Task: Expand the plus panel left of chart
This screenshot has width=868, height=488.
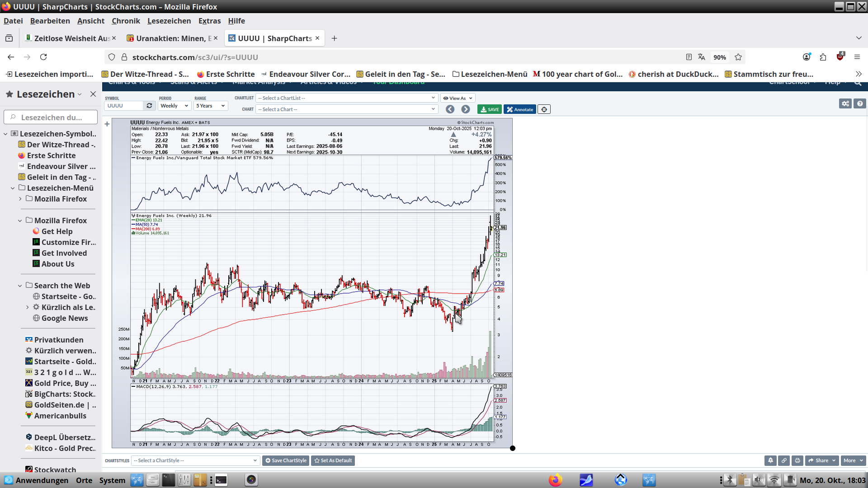Action: 107,124
